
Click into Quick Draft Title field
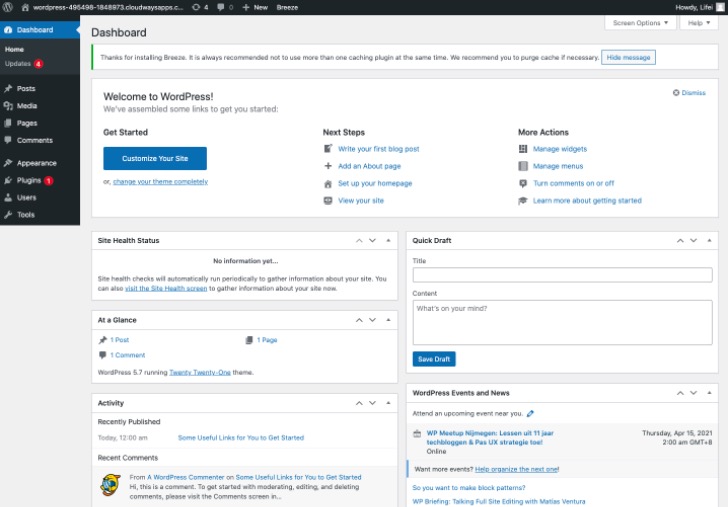point(562,275)
